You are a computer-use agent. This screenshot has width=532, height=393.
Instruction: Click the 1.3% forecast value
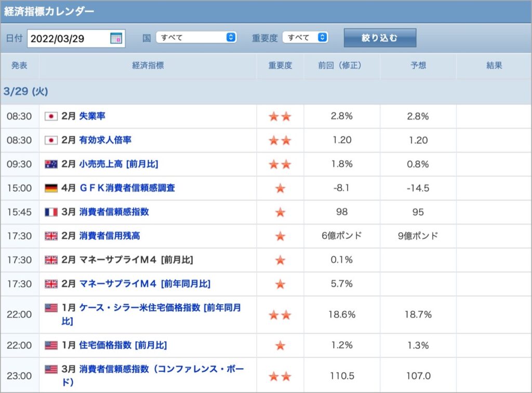[418, 346]
